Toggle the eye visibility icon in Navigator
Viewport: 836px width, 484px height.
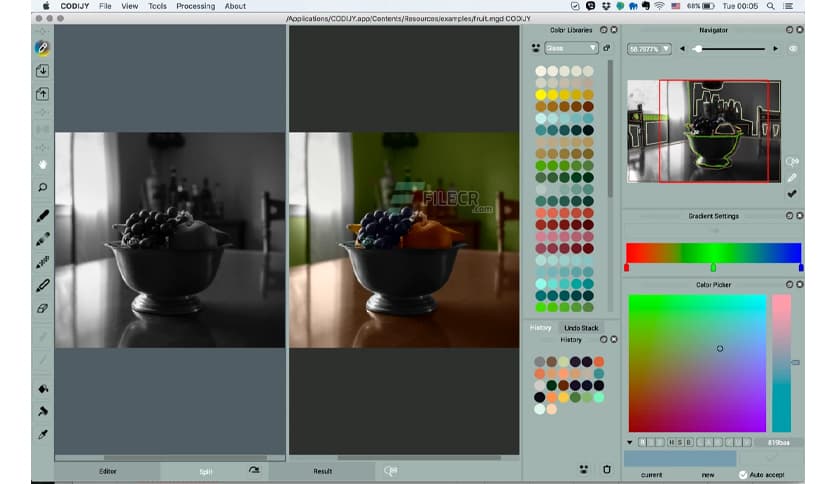(x=793, y=49)
